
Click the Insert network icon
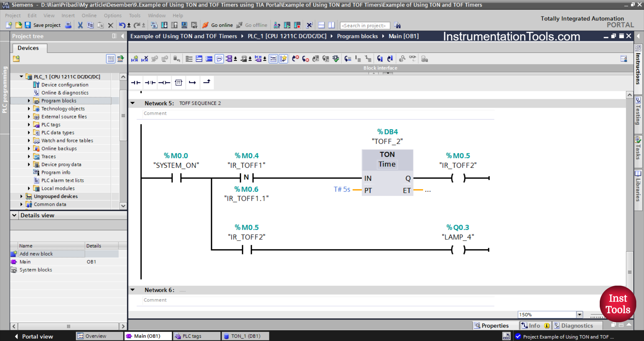click(x=135, y=59)
